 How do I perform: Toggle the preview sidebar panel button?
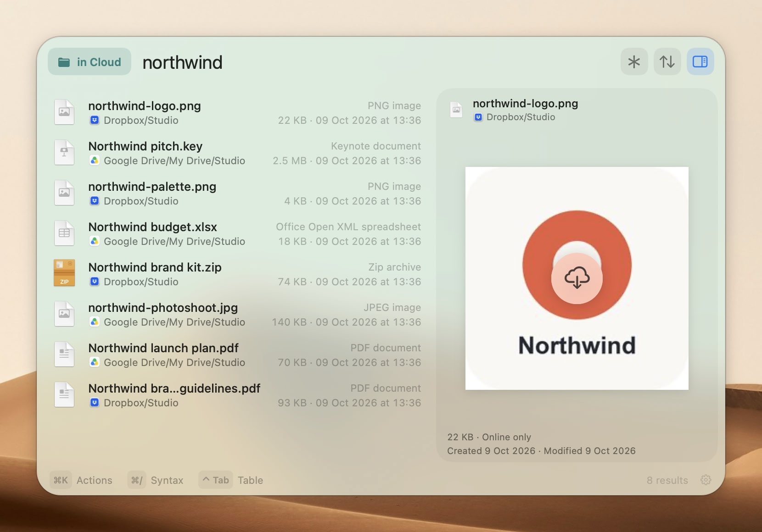(700, 61)
